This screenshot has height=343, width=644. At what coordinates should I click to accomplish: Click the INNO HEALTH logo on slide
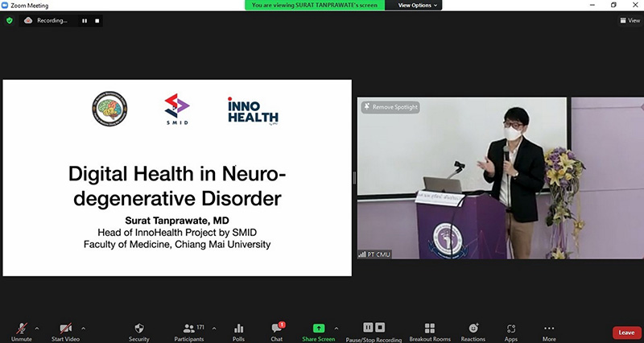(253, 110)
